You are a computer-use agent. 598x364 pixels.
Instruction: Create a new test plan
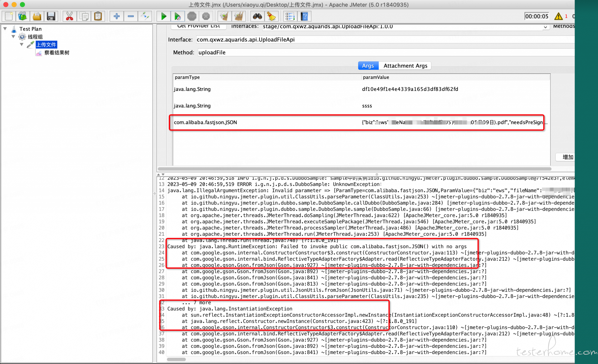pos(9,16)
